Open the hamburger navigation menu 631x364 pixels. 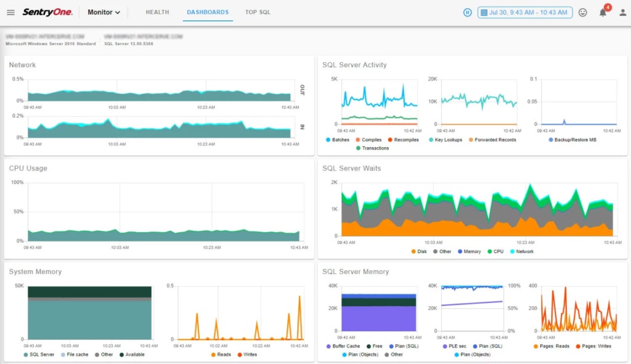coord(10,12)
